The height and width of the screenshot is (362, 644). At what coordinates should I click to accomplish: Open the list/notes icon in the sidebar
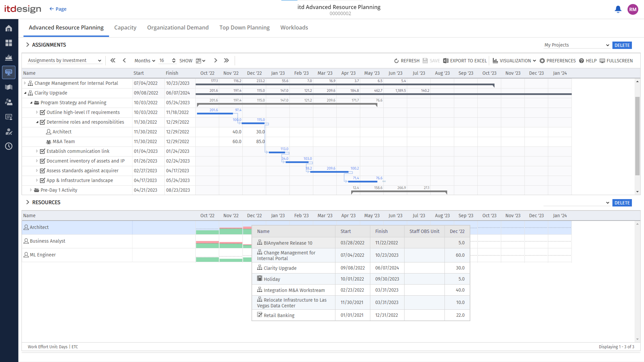(x=9, y=117)
